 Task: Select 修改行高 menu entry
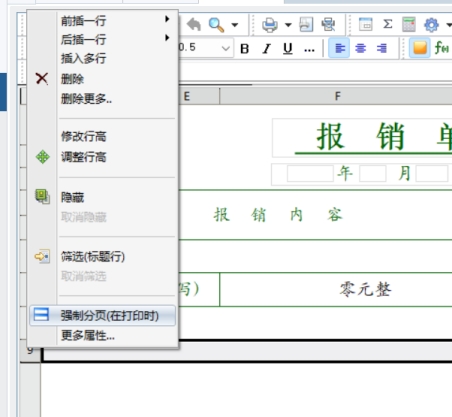click(x=102, y=136)
